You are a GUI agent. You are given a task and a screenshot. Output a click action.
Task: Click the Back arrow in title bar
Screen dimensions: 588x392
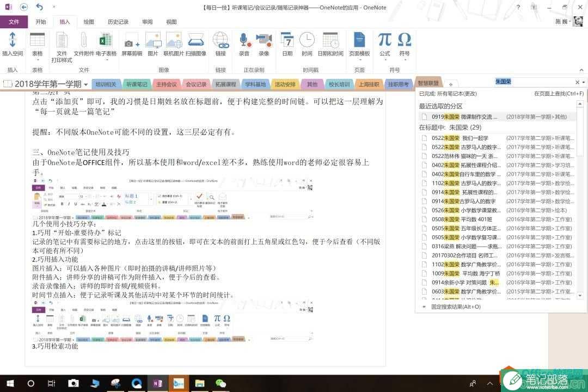pos(23,7)
